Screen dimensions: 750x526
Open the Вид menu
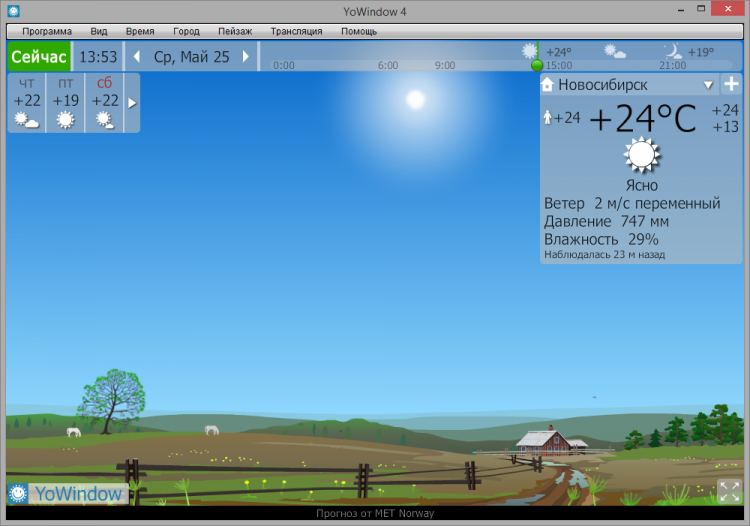(99, 32)
